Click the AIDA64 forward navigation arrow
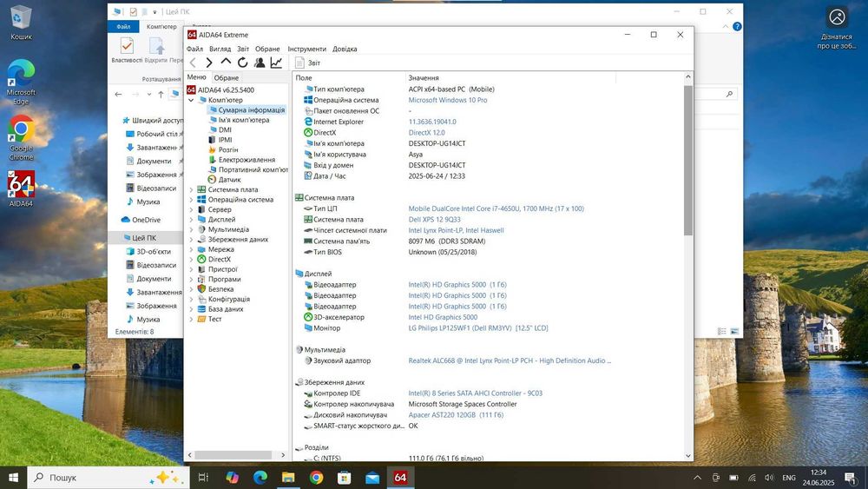The image size is (868, 489). tap(209, 63)
